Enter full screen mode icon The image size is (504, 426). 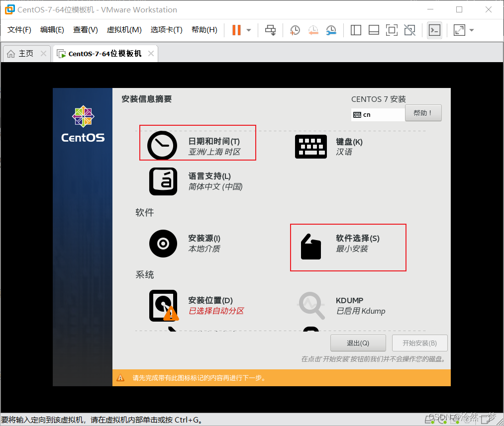tap(392, 30)
